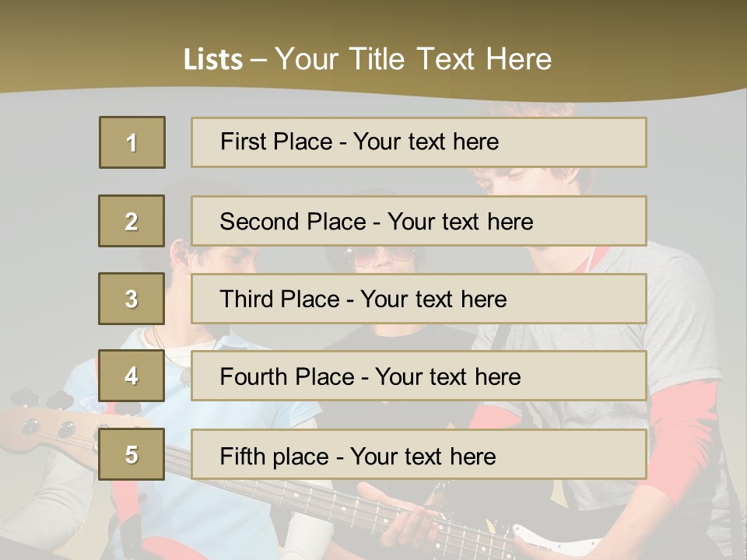
Task: Select the Third Place text box
Action: coord(419,299)
